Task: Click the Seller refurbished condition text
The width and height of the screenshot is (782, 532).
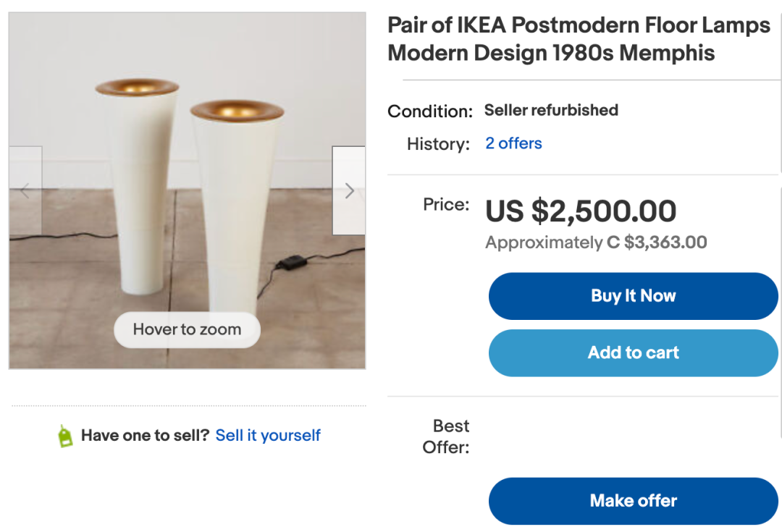Action: [551, 111]
